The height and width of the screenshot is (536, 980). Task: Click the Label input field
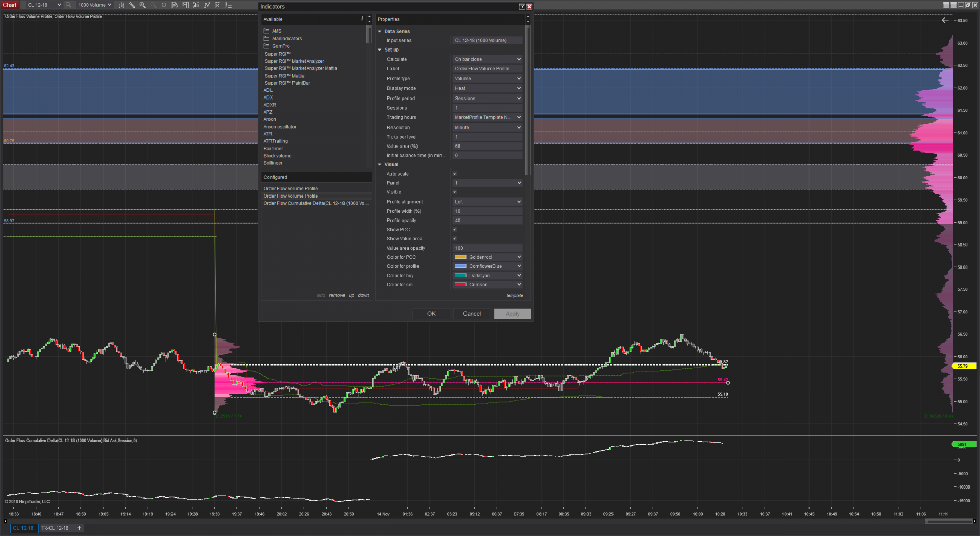pos(487,69)
